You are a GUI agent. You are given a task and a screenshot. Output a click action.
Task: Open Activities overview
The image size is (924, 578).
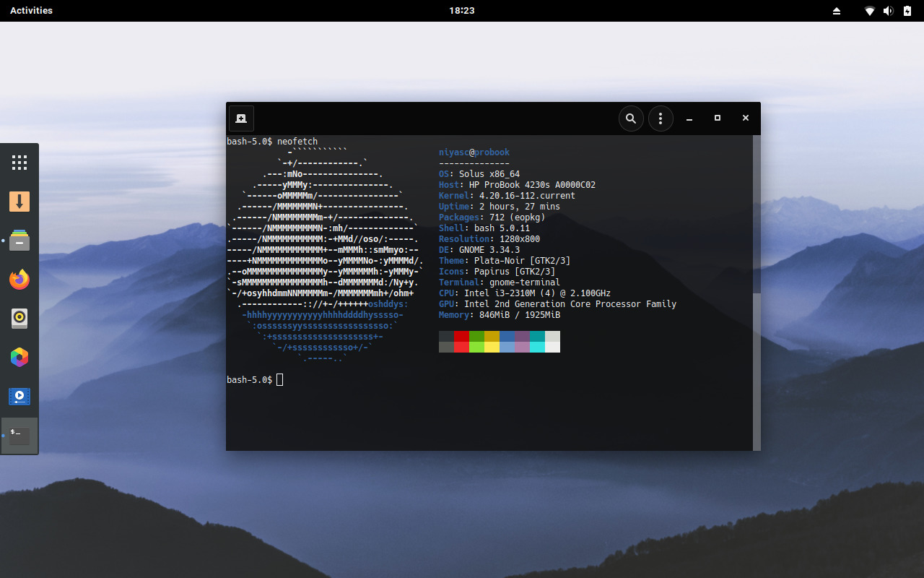31,10
